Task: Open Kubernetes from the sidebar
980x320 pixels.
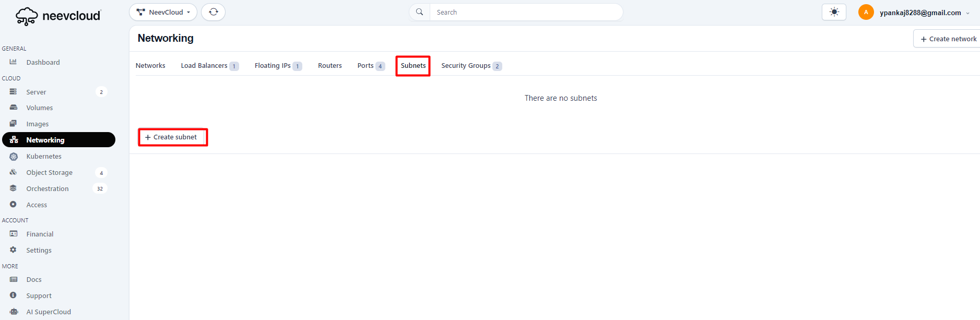Action: point(44,157)
